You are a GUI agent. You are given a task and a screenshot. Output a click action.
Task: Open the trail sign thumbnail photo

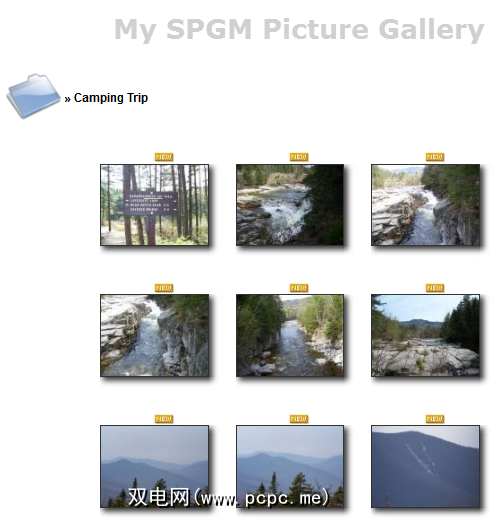coord(155,205)
